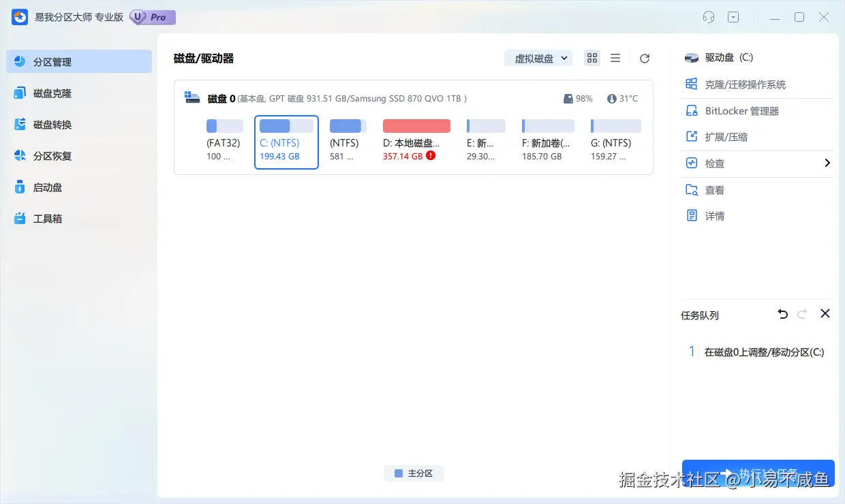Click the 199.43 GB size text
The image size is (845, 504).
coord(279,156)
